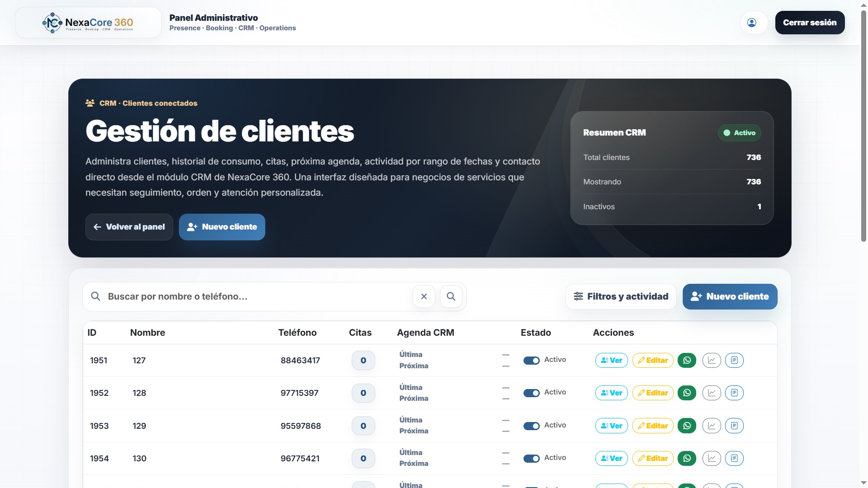The image size is (868, 488).
Task: View details of client 1954
Action: pos(612,458)
